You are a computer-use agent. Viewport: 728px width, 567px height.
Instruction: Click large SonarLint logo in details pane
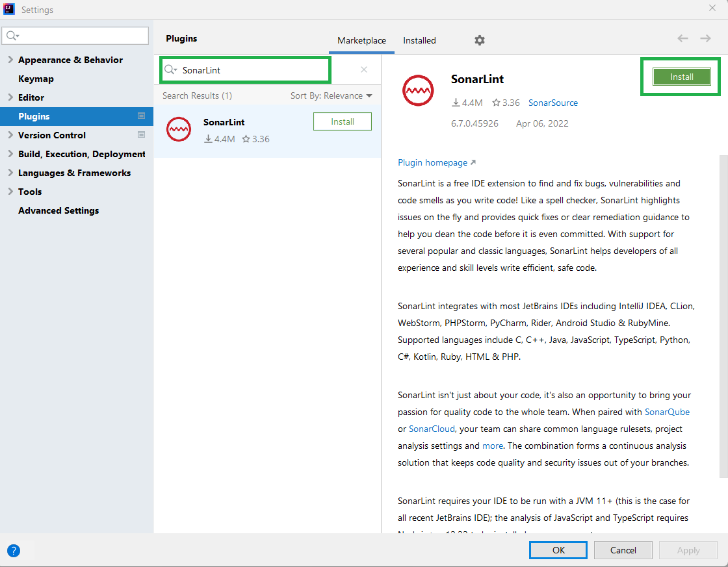418,90
